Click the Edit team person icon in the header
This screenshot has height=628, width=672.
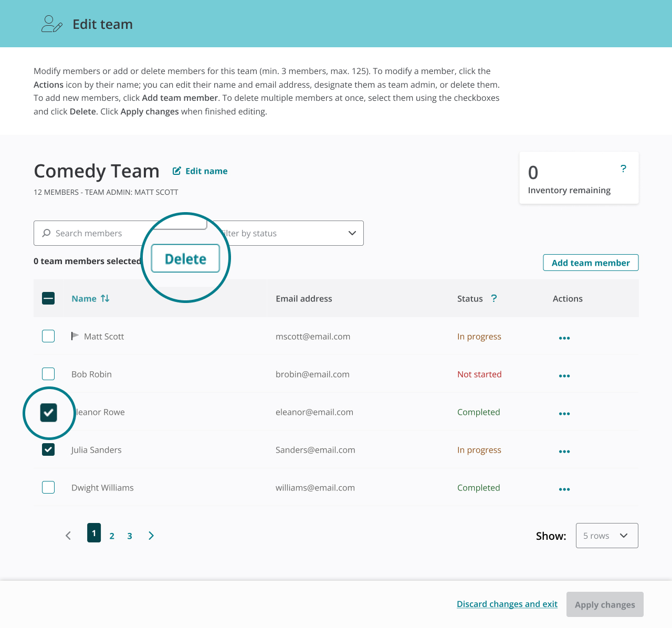pos(51,24)
